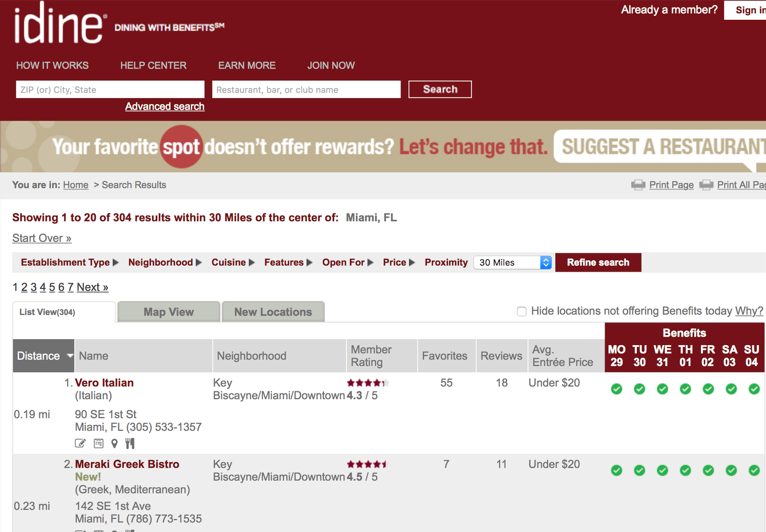766x532 pixels.
Task: Click Meraki Greek Bistro's Saturday benefit checkmark
Action: pos(731,470)
